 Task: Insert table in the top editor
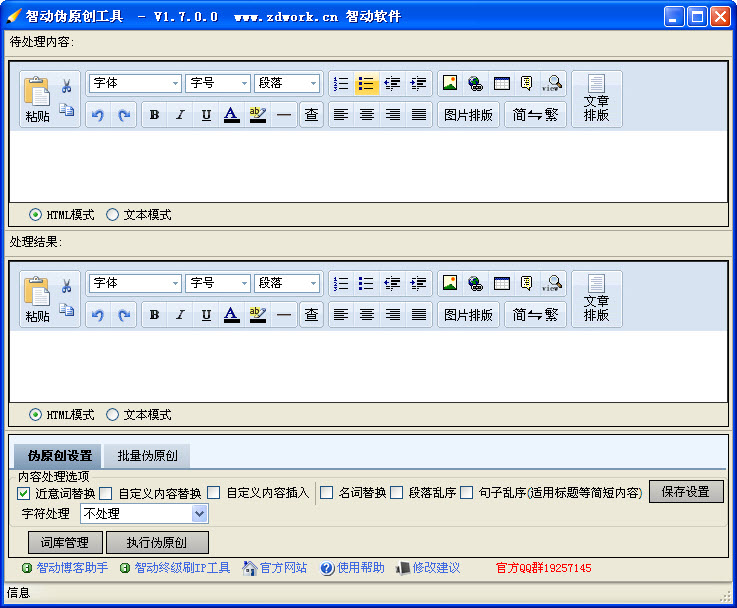[502, 84]
